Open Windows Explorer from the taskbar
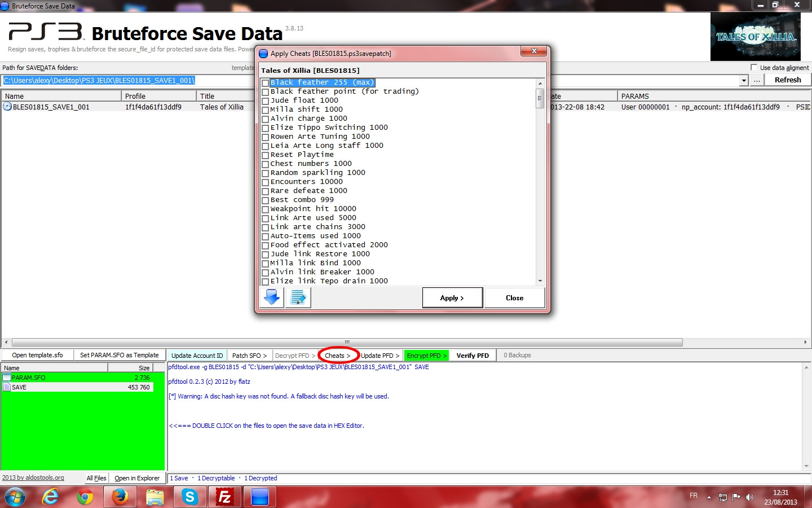This screenshot has width=812, height=508. tap(155, 497)
